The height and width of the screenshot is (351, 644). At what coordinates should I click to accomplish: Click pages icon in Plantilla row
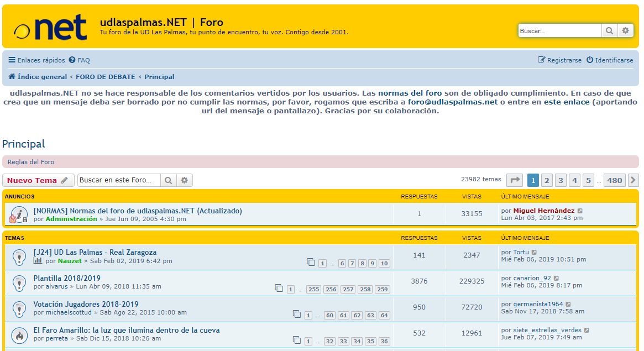point(279,288)
